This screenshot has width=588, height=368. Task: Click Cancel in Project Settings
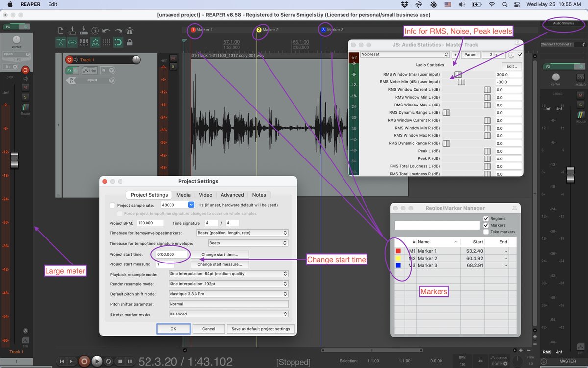point(209,329)
